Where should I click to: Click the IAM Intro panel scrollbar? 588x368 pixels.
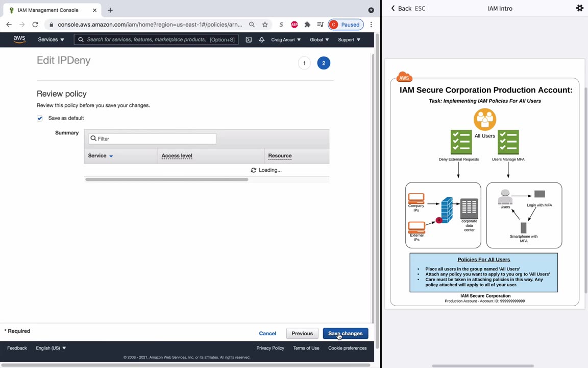[586, 190]
